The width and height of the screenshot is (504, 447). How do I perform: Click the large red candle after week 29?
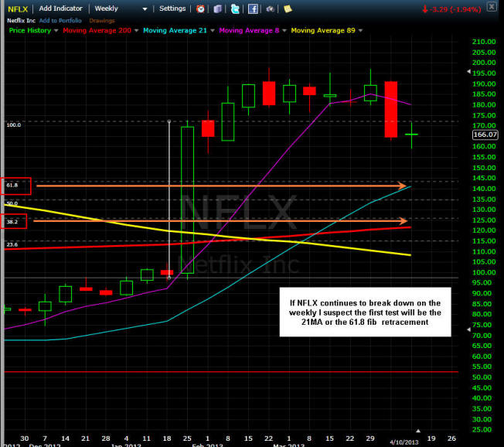(391, 109)
